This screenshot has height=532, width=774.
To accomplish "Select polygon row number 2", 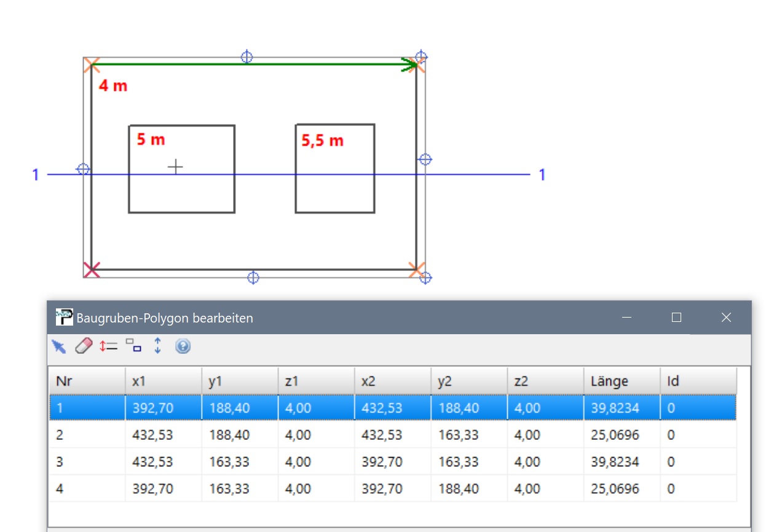I will coord(87,435).
